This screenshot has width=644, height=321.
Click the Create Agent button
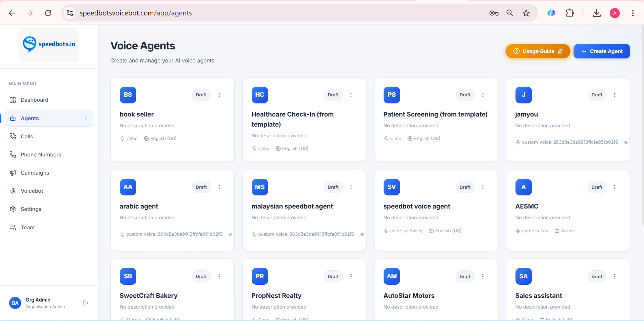[x=602, y=51]
